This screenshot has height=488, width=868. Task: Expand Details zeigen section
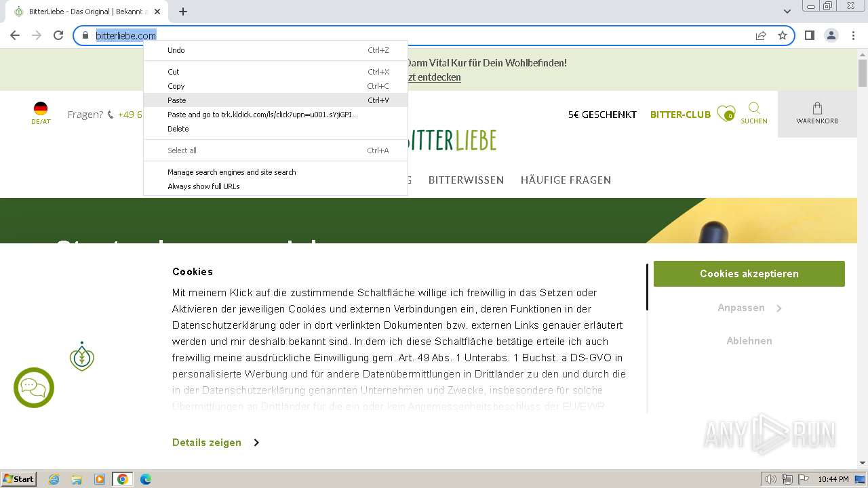[216, 443]
